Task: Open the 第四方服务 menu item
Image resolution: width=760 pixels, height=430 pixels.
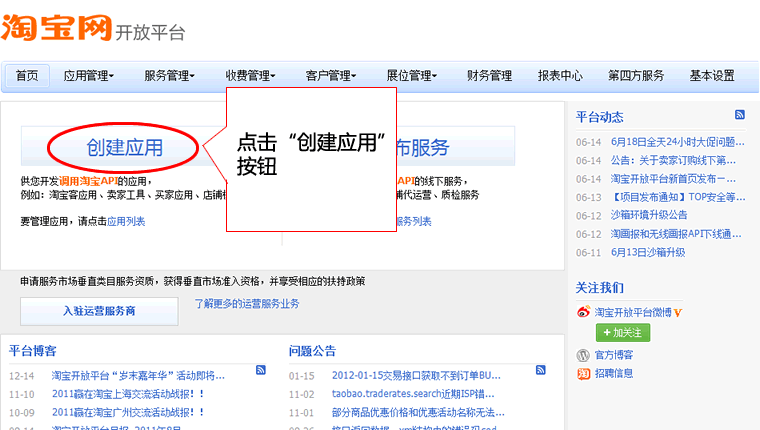Action: pyautogui.click(x=636, y=76)
